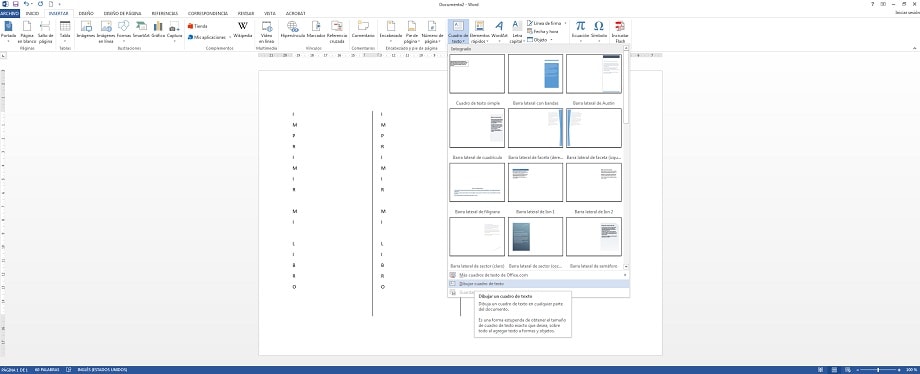The height and width of the screenshot is (374, 920).
Task: Open Word help question mark
Action: 872,4
